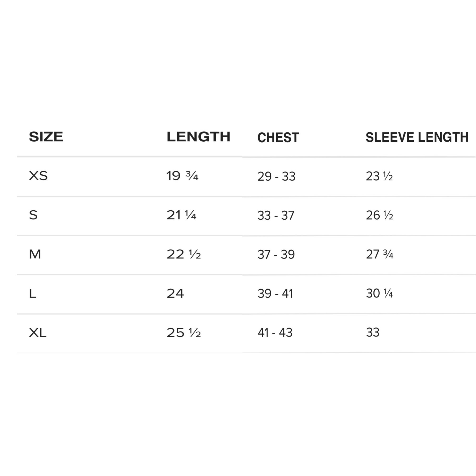Screen dimensions: 476x476
Task: Click the 37 - 39 chest range
Action: pyautogui.click(x=276, y=254)
